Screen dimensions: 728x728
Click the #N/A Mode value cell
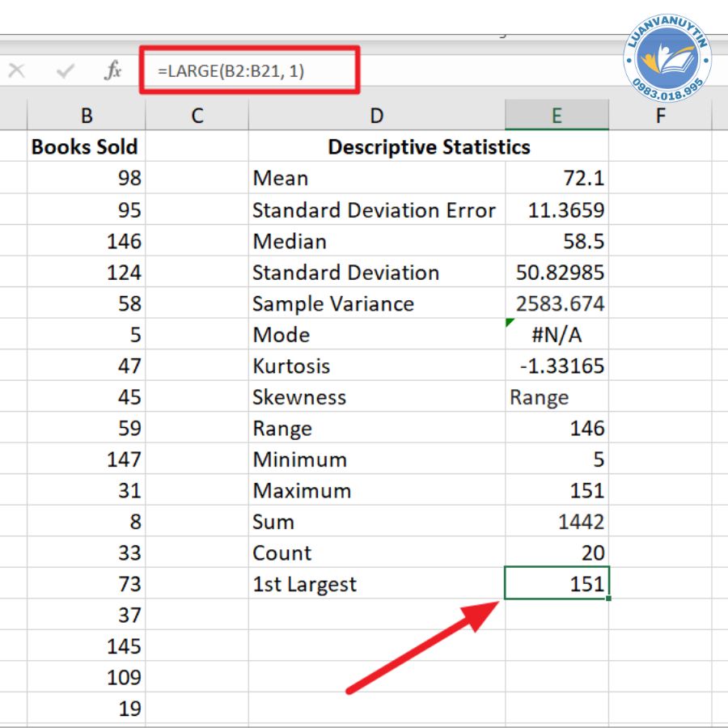(x=557, y=335)
